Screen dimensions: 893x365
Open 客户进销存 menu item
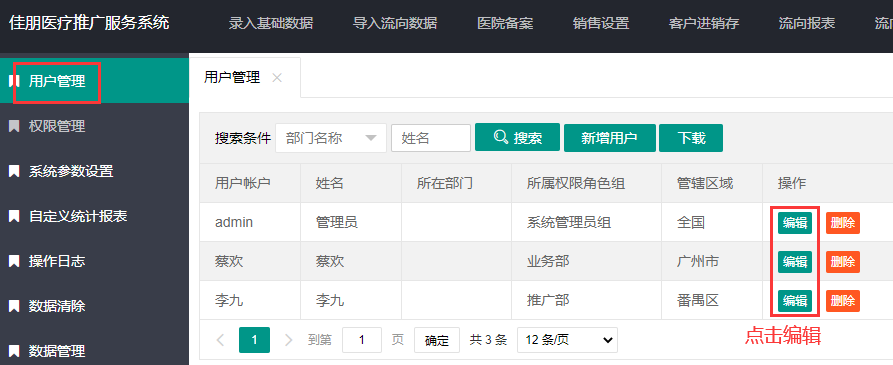704,23
